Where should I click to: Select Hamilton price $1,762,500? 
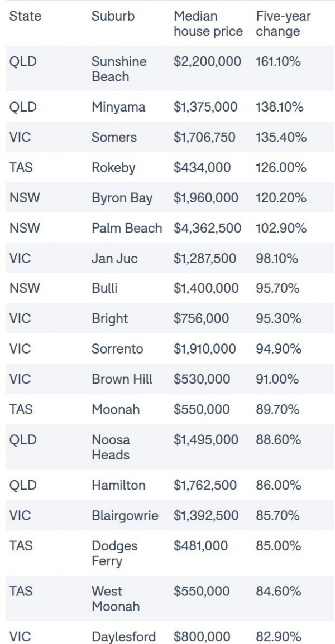pyautogui.click(x=206, y=485)
